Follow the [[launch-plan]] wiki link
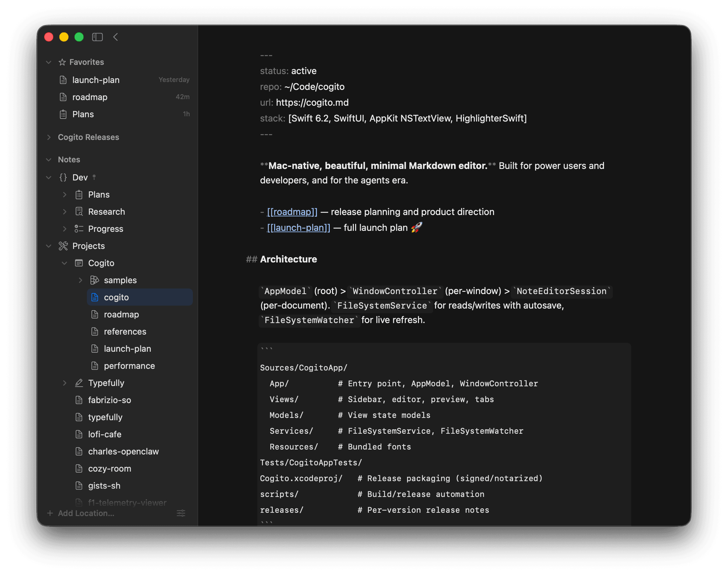This screenshot has height=575, width=728. [299, 228]
